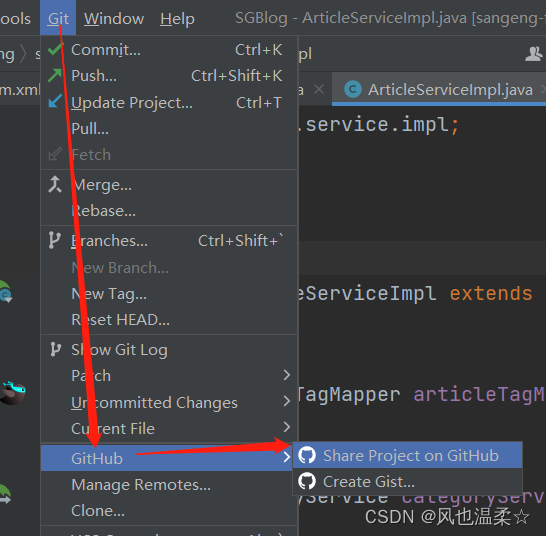Open the Window menu
The height and width of the screenshot is (536, 546).
coord(114,18)
